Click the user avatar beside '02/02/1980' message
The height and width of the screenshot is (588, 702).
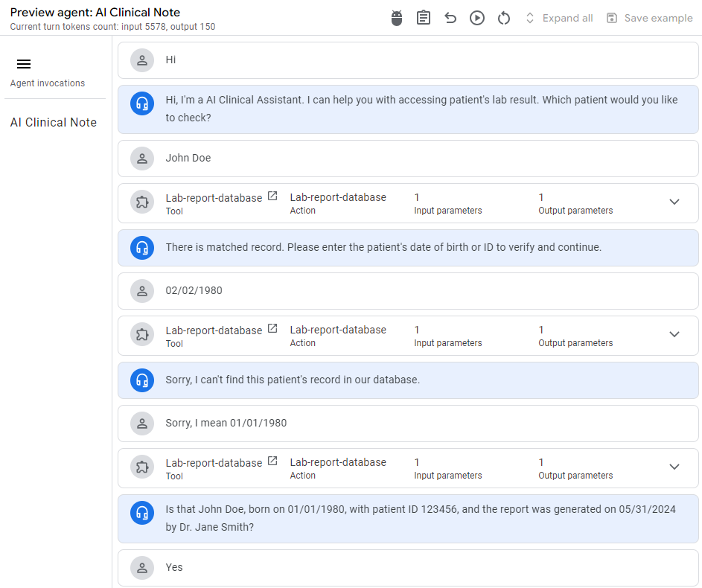coord(142,290)
